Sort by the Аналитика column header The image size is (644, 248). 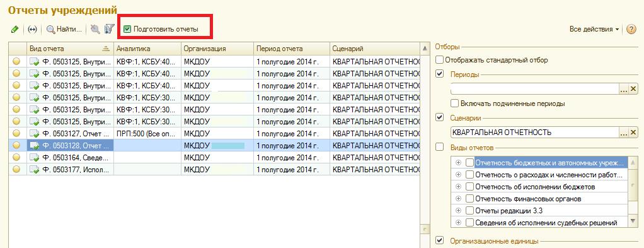pos(147,49)
